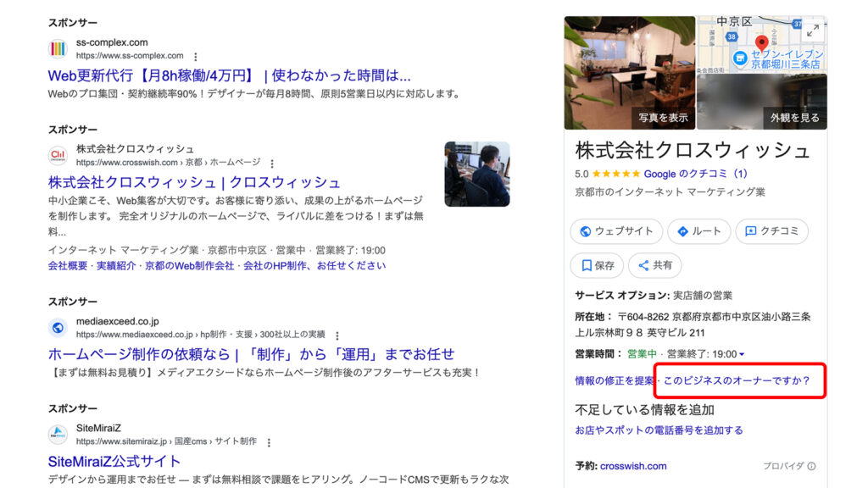The image size is (868, 488).
Task: Click the サービス オプション label
Action: coord(622,295)
